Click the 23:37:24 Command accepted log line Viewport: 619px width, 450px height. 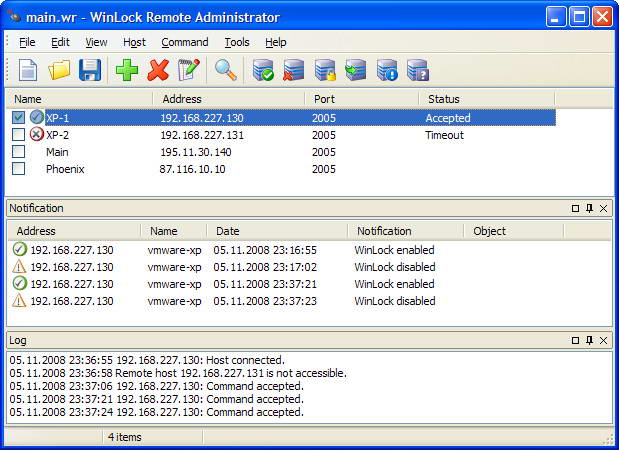[x=157, y=412]
